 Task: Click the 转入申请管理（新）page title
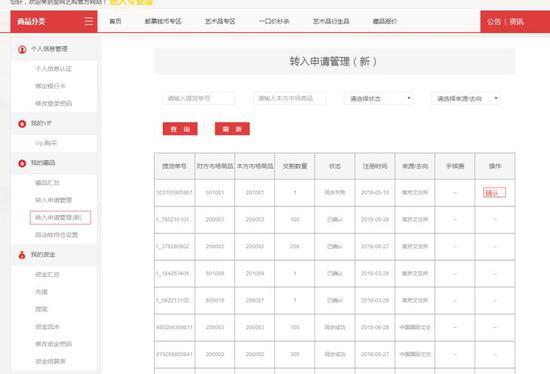tap(333, 62)
